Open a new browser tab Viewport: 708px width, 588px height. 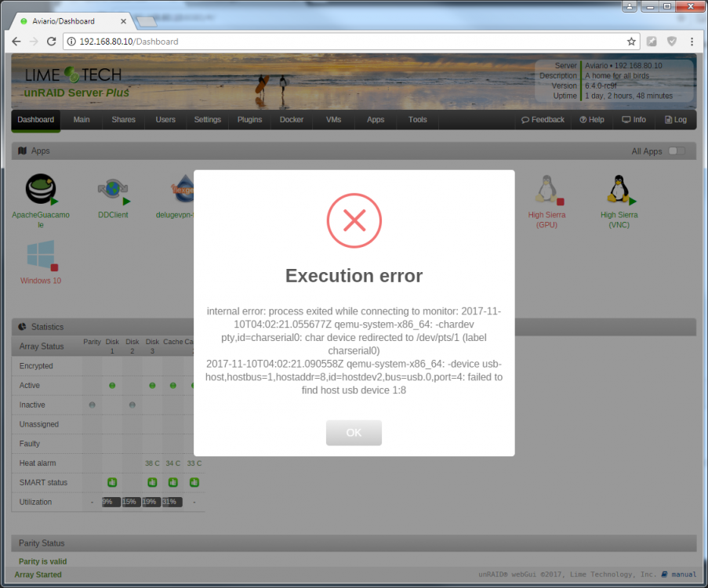pos(147,21)
